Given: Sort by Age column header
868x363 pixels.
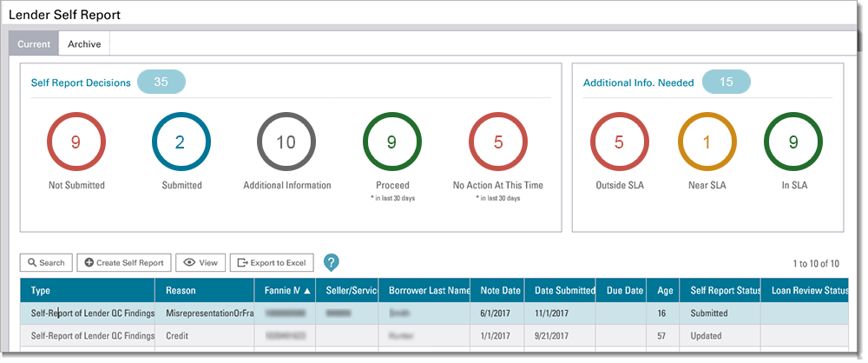Looking at the screenshot, I should (x=662, y=290).
